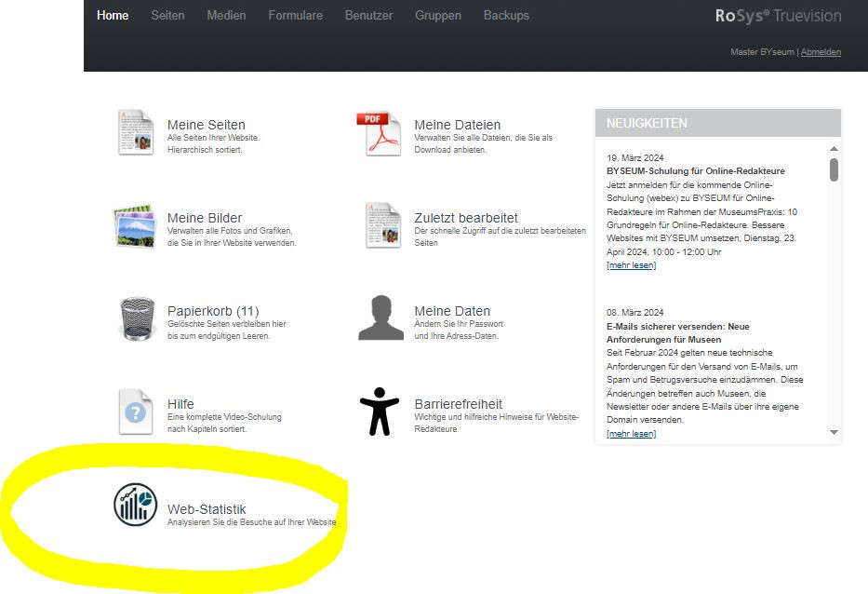Click the Web-Statistik chart icon

coord(136,505)
